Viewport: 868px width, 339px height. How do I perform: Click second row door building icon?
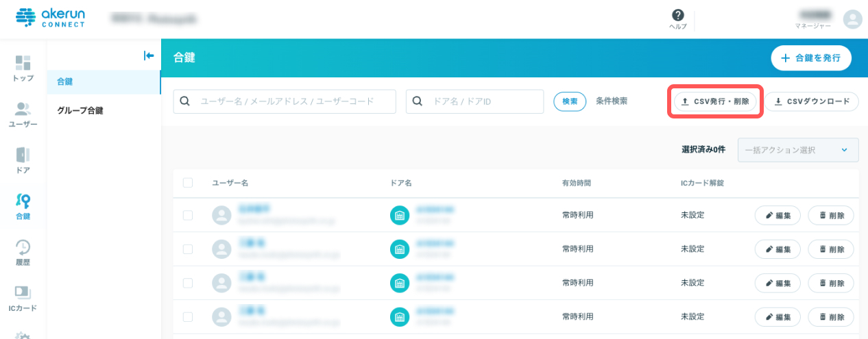400,249
